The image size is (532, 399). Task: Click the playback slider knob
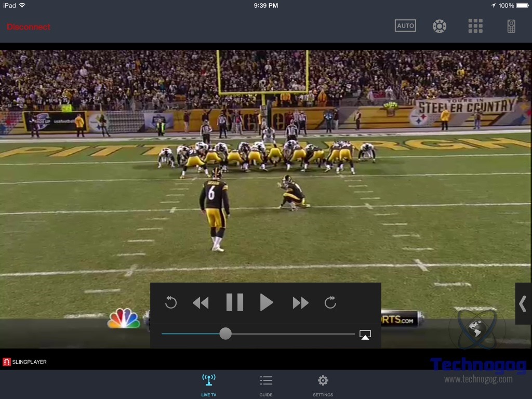[x=225, y=334]
